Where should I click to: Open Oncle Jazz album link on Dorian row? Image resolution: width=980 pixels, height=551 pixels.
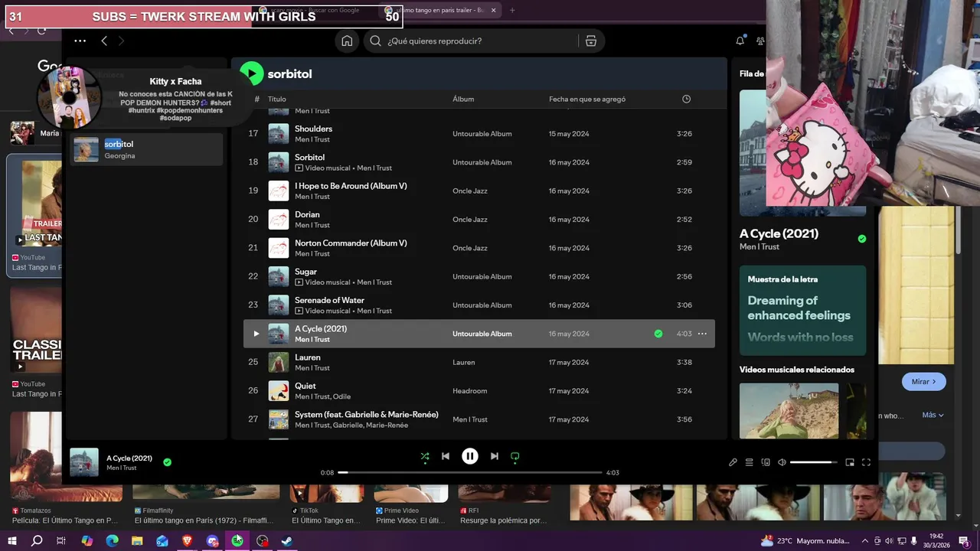470,220
